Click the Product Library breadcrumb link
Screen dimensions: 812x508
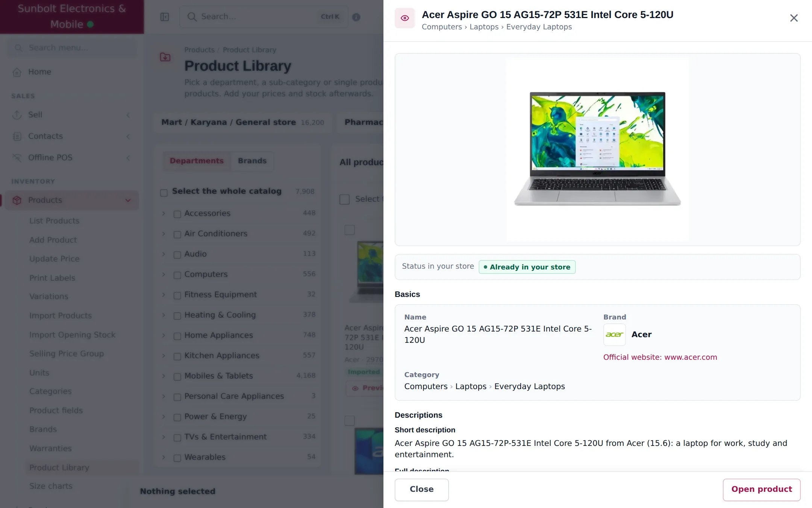[x=249, y=50]
